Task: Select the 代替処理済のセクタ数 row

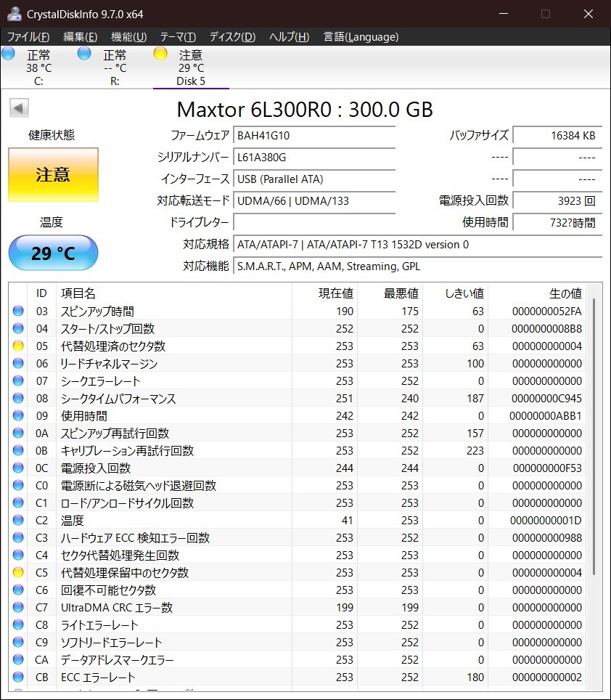Action: 298,346
